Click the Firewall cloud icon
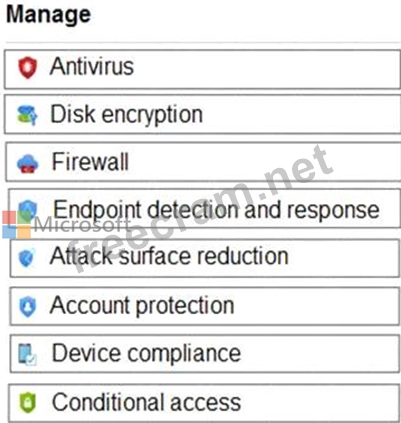The height and width of the screenshot is (423, 401). [28, 163]
